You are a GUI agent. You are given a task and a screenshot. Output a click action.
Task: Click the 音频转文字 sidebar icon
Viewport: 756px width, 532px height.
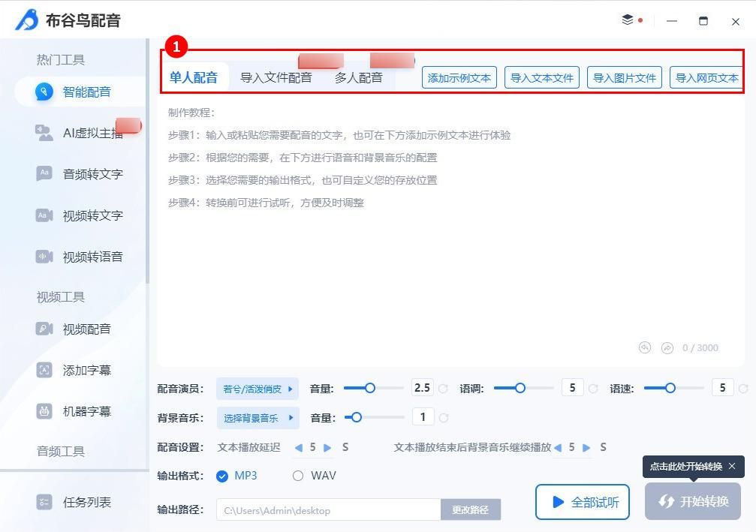[x=44, y=173]
